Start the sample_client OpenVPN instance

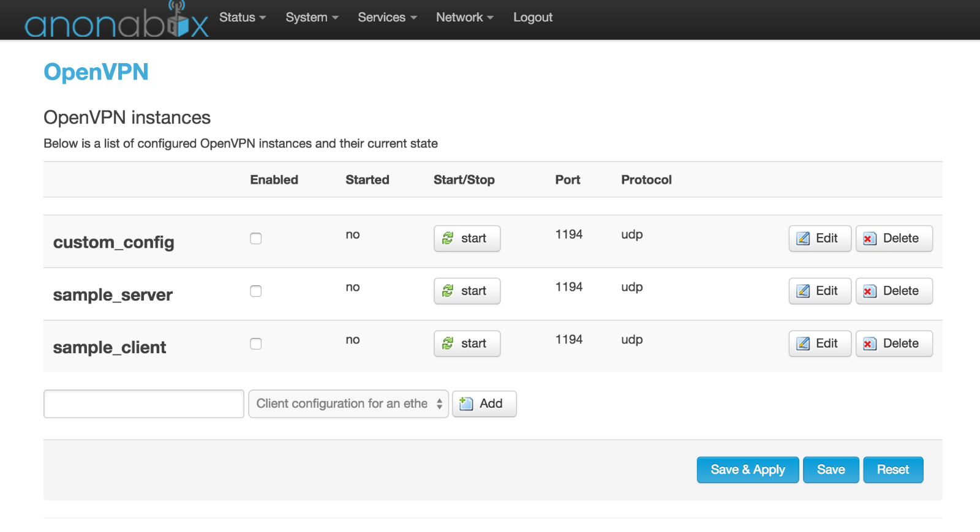467,344
